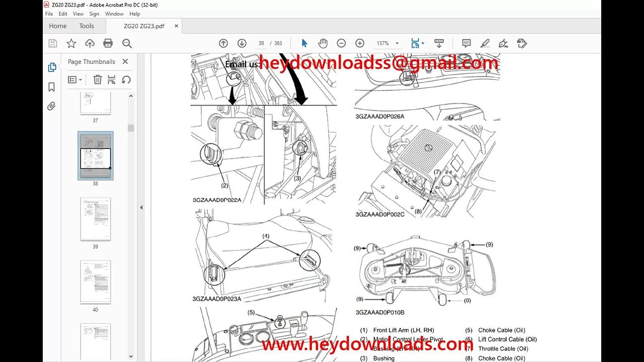Screen dimensions: 644x362
Task: Click the scrolling mode keyboard icon
Action: point(439,44)
